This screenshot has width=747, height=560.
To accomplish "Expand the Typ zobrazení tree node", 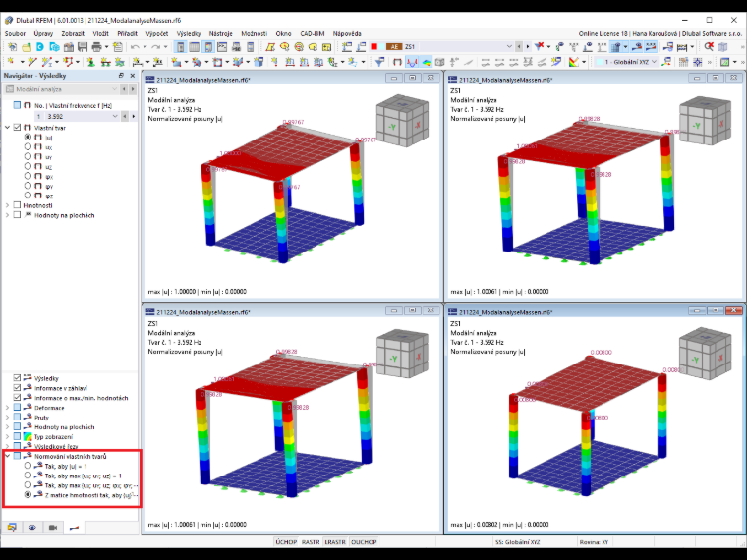I will point(7,436).
